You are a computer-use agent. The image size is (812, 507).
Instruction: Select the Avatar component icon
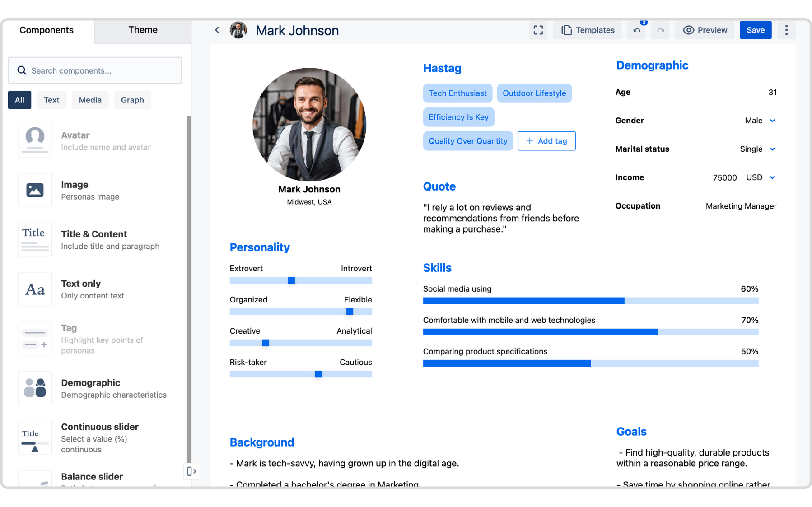(35, 140)
